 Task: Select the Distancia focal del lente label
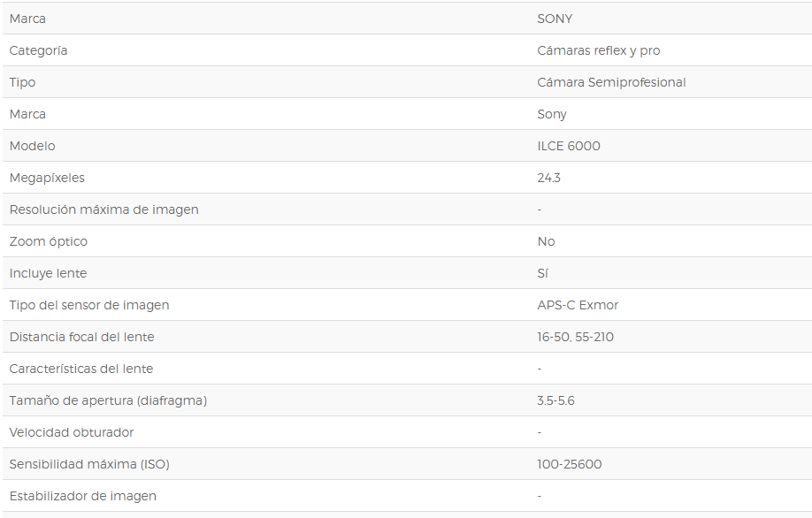pos(82,337)
